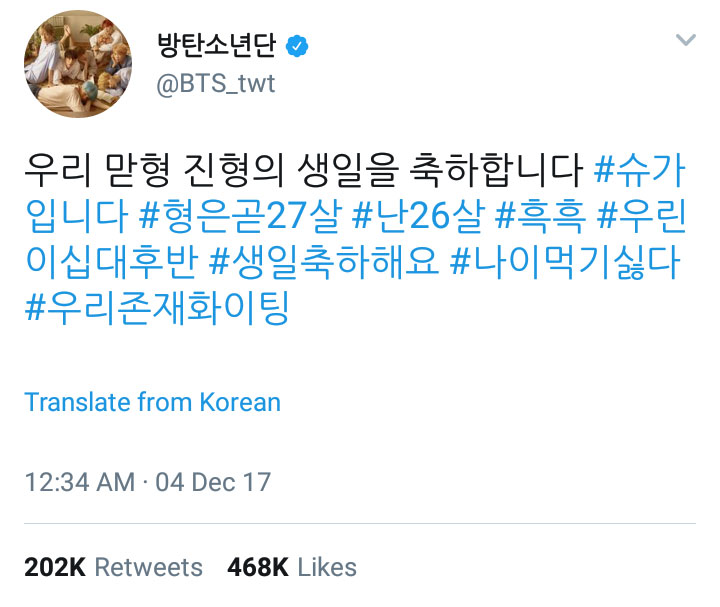Open the tweet options chevron menu
The width and height of the screenshot is (720, 607).
pyautogui.click(x=686, y=40)
